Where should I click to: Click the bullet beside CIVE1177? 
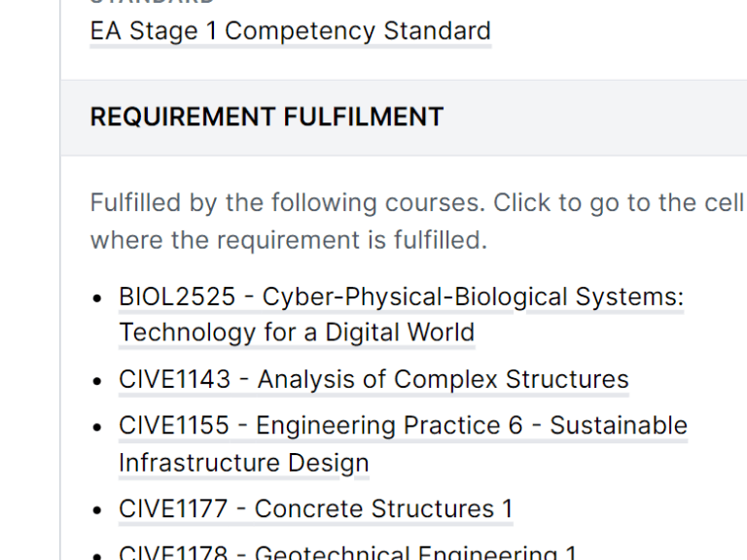97,510
